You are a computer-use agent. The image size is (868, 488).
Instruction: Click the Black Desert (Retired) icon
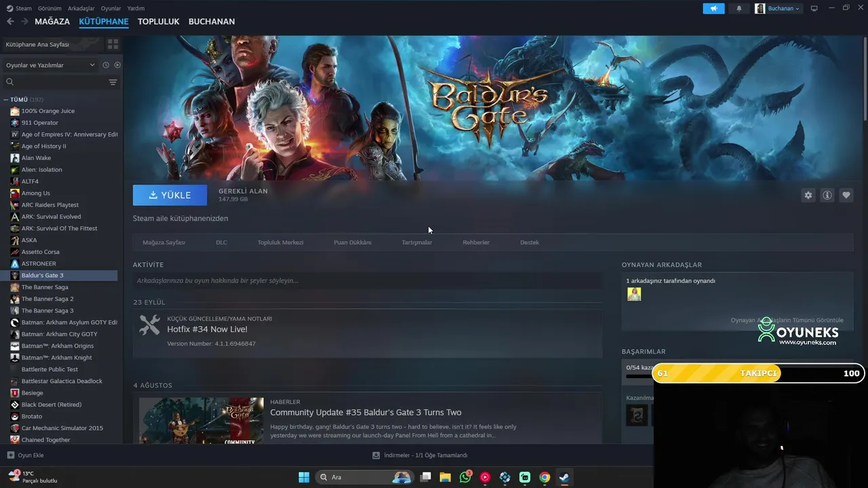[15, 405]
